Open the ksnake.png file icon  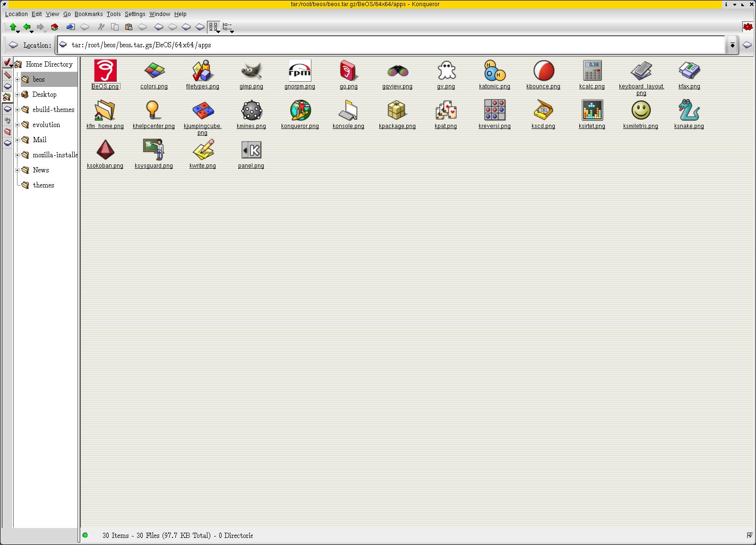coord(689,111)
